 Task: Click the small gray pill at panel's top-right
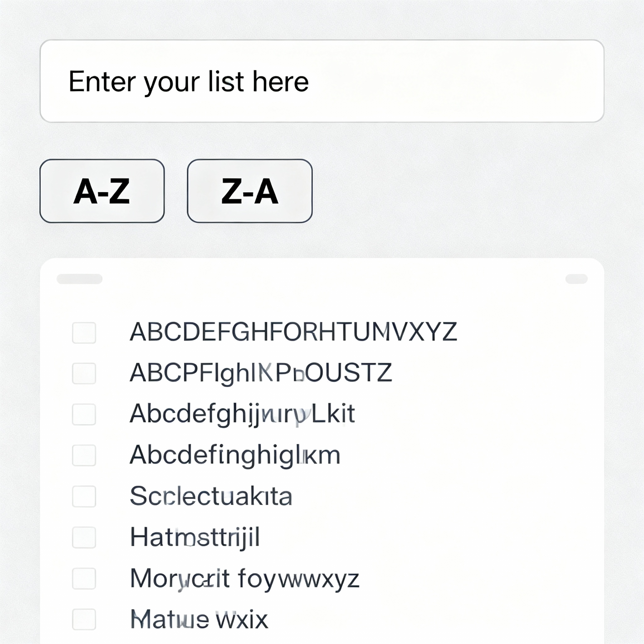pos(576,279)
